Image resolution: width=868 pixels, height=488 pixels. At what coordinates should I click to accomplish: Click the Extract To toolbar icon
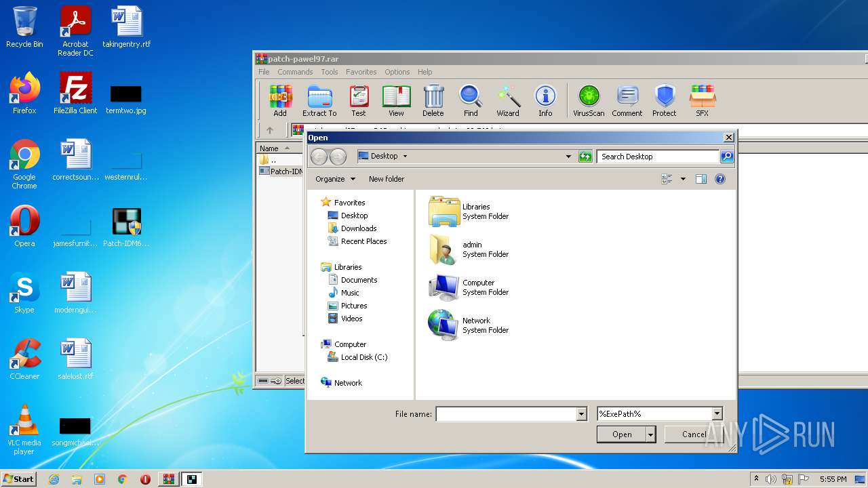319,101
